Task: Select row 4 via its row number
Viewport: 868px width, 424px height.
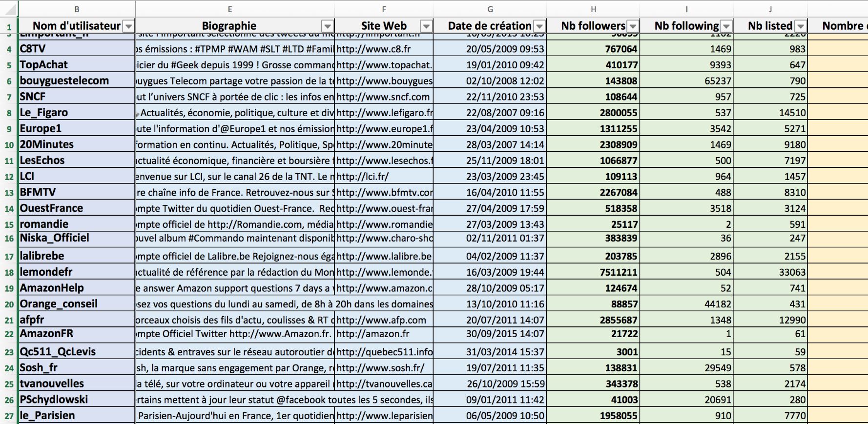Action: [x=9, y=49]
